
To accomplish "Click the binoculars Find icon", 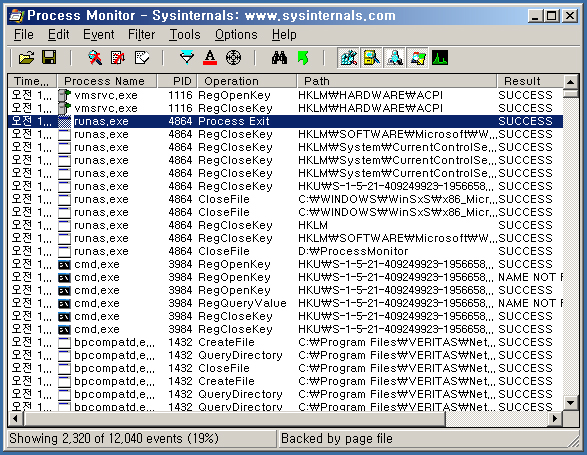I will 279,58.
